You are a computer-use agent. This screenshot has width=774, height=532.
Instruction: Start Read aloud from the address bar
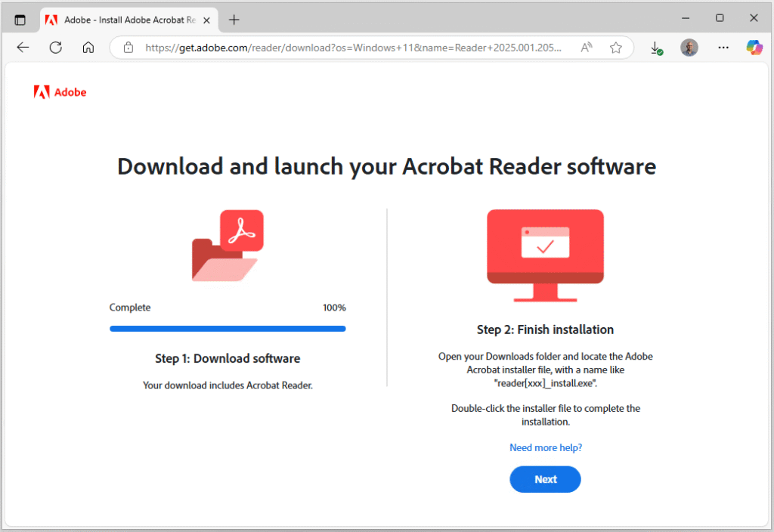587,48
